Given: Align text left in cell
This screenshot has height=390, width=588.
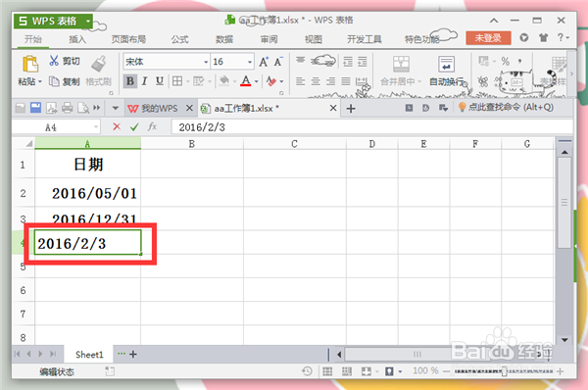Looking at the screenshot, I should pos(301,81).
